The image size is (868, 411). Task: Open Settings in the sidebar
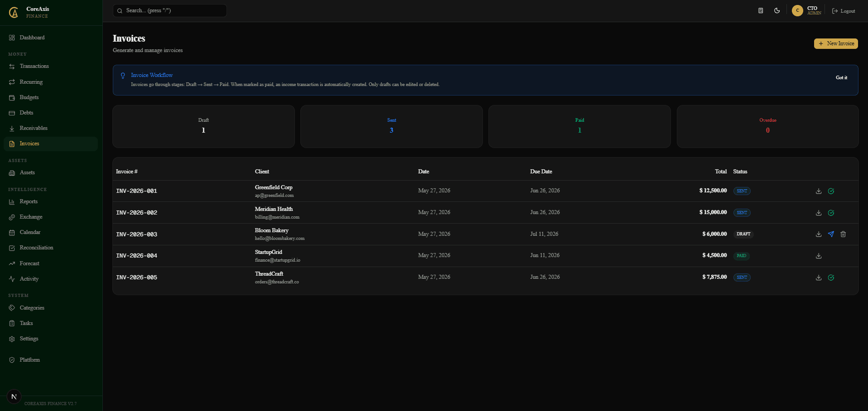pos(51,339)
